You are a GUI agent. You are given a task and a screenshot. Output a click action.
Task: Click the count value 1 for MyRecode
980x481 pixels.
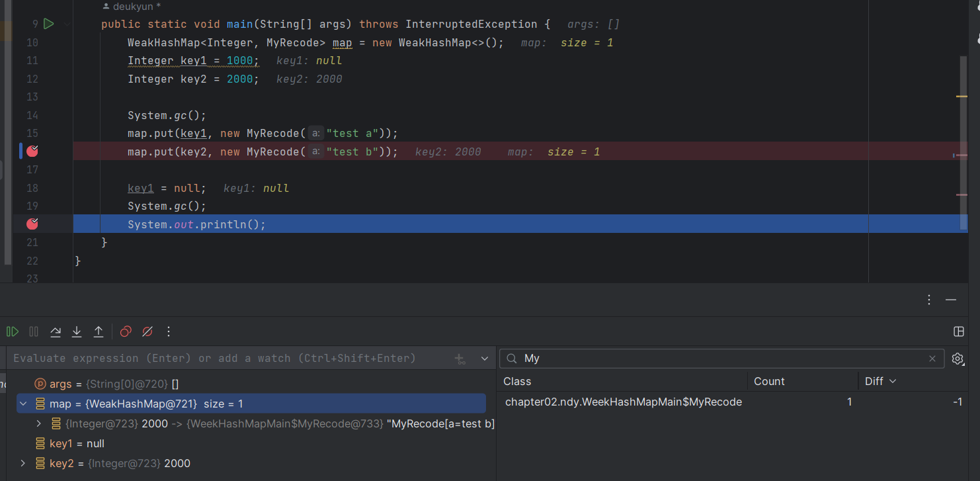point(849,402)
